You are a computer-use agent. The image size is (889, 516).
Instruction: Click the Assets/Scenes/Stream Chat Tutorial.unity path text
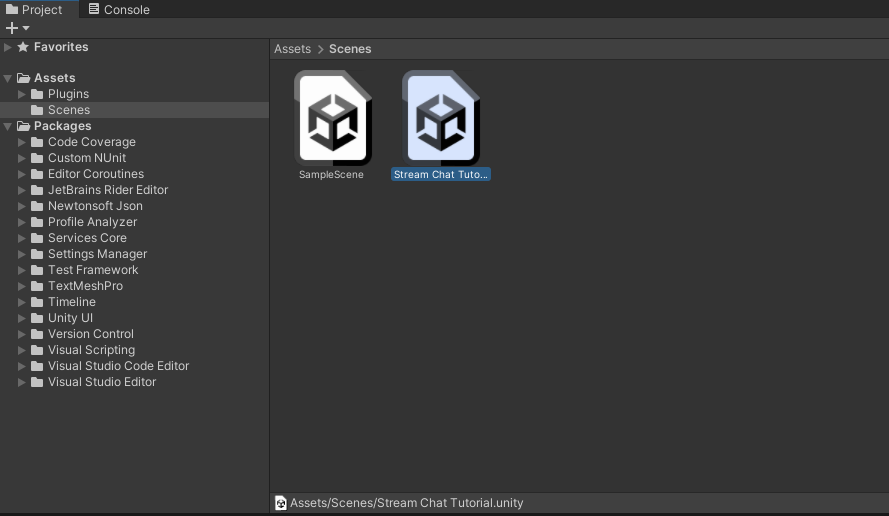point(407,503)
